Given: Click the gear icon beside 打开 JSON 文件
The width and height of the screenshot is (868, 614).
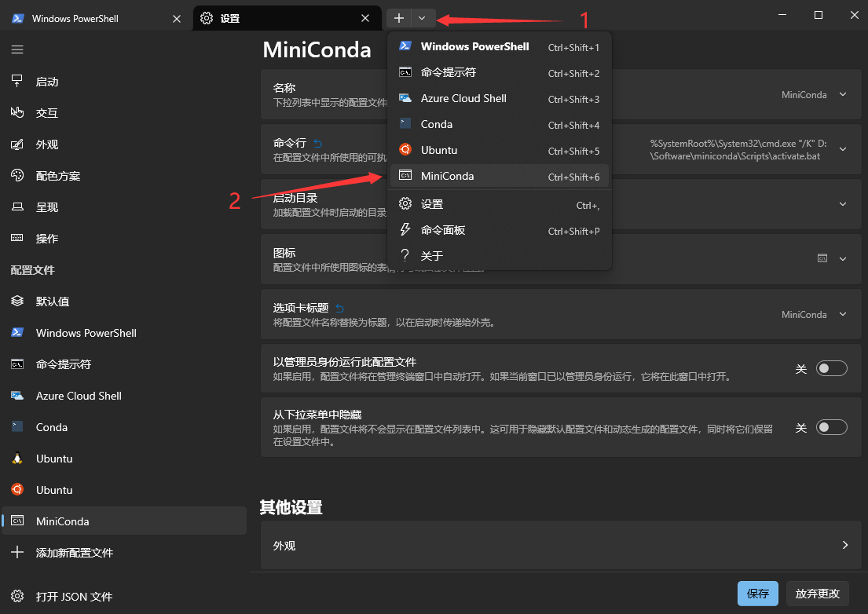Looking at the screenshot, I should pyautogui.click(x=17, y=596).
